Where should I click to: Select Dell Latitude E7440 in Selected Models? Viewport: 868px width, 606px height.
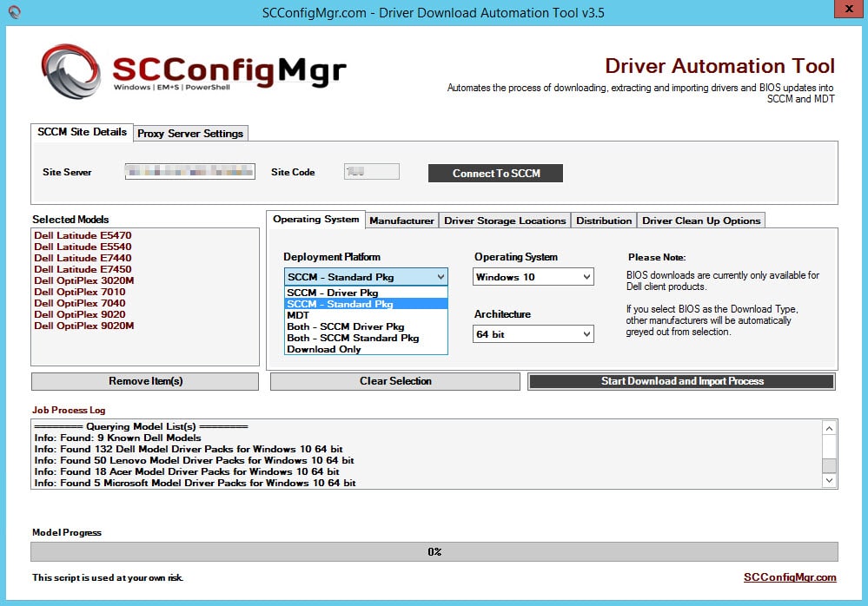(83, 258)
